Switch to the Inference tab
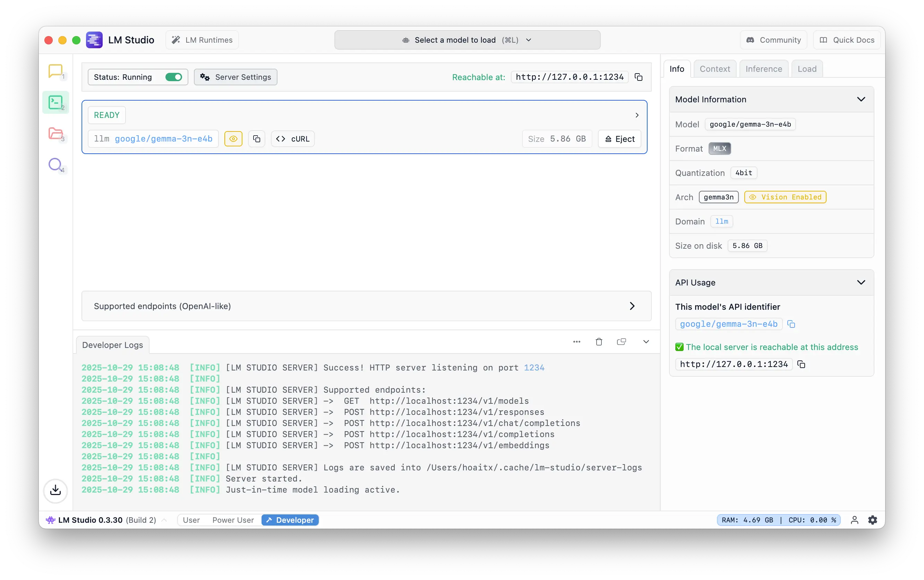The image size is (924, 580). click(x=763, y=69)
